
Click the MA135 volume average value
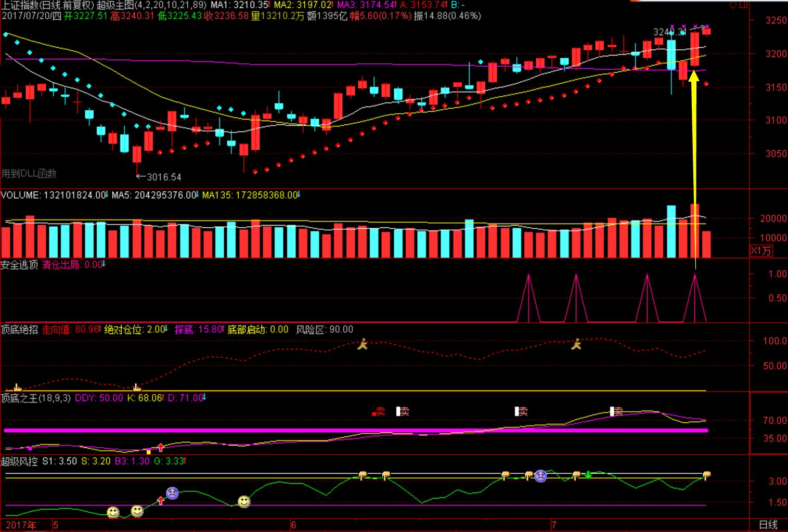click(x=250, y=195)
